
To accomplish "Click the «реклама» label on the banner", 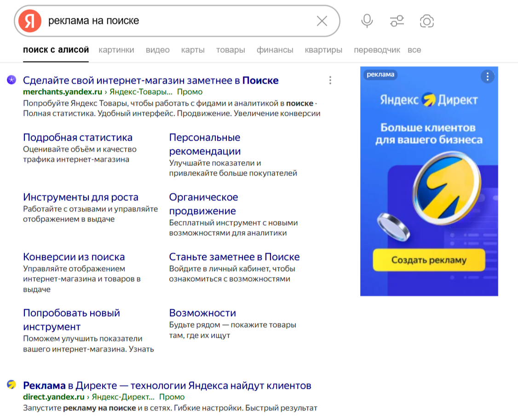I will click(x=380, y=74).
